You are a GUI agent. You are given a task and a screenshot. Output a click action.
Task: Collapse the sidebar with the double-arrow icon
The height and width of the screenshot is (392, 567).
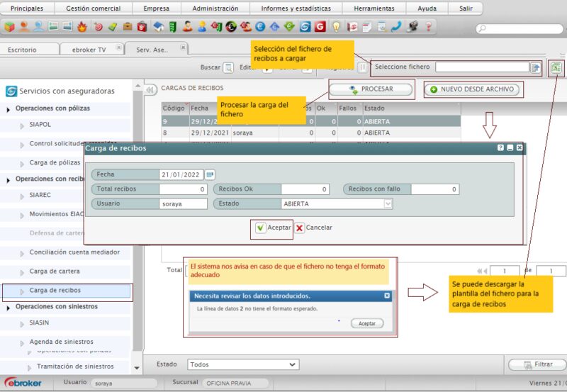[150, 90]
